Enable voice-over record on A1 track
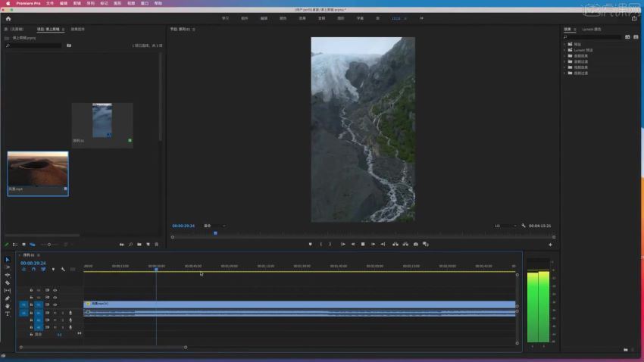This screenshot has width=644, height=362. [x=70, y=313]
